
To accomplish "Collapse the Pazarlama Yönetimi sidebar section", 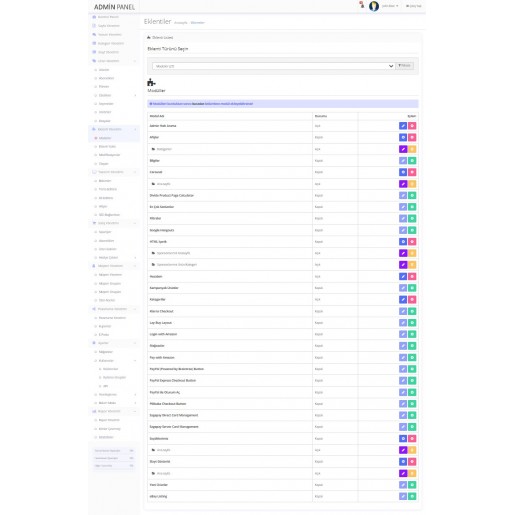I will [114, 309].
